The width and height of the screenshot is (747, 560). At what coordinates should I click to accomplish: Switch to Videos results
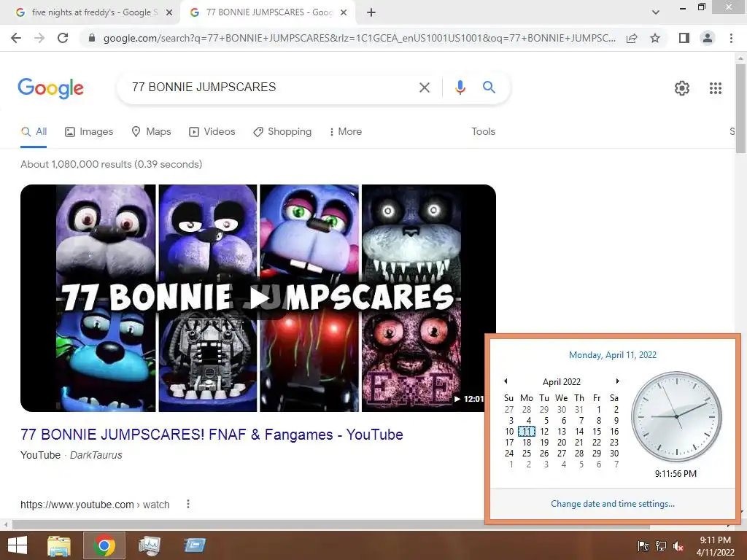(x=212, y=132)
